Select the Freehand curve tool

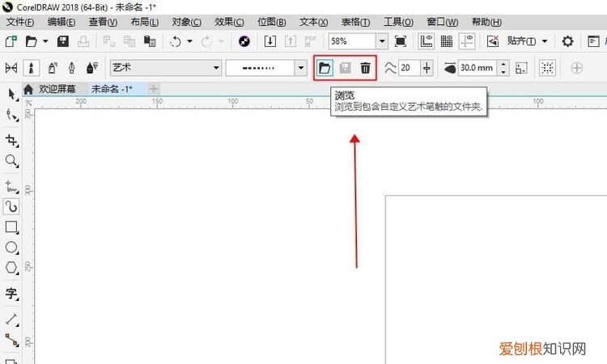click(11, 186)
